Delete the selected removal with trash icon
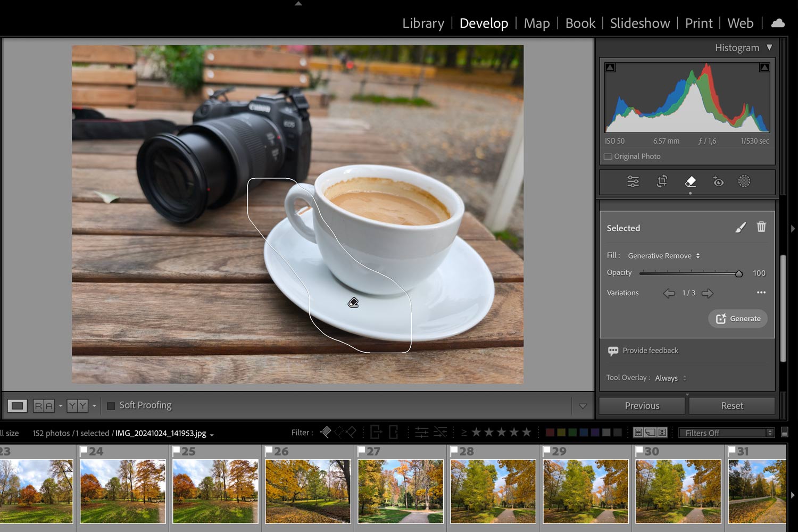798x532 pixels. tap(761, 227)
